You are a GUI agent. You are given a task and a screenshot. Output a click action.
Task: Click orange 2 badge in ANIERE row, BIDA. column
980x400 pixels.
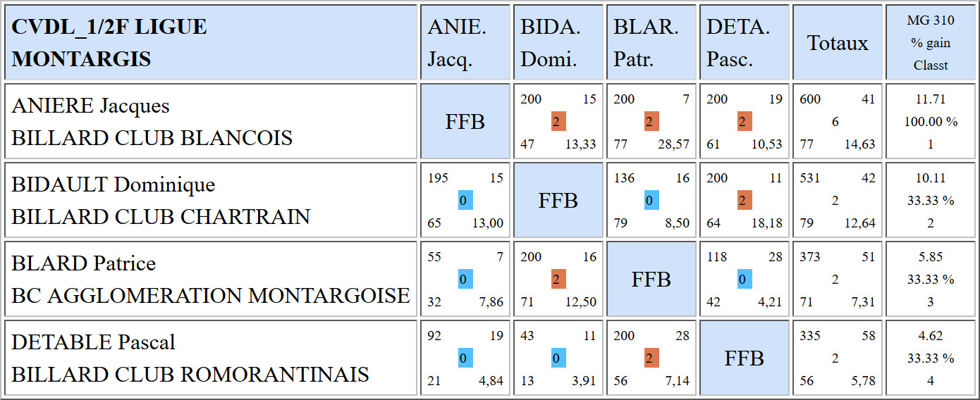point(558,122)
